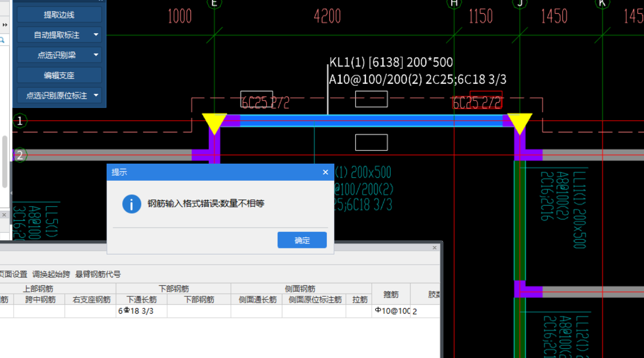The width and height of the screenshot is (644, 358).
Task: Select the 箍筋 cell showing ⌽10@100
Action: [x=391, y=311]
